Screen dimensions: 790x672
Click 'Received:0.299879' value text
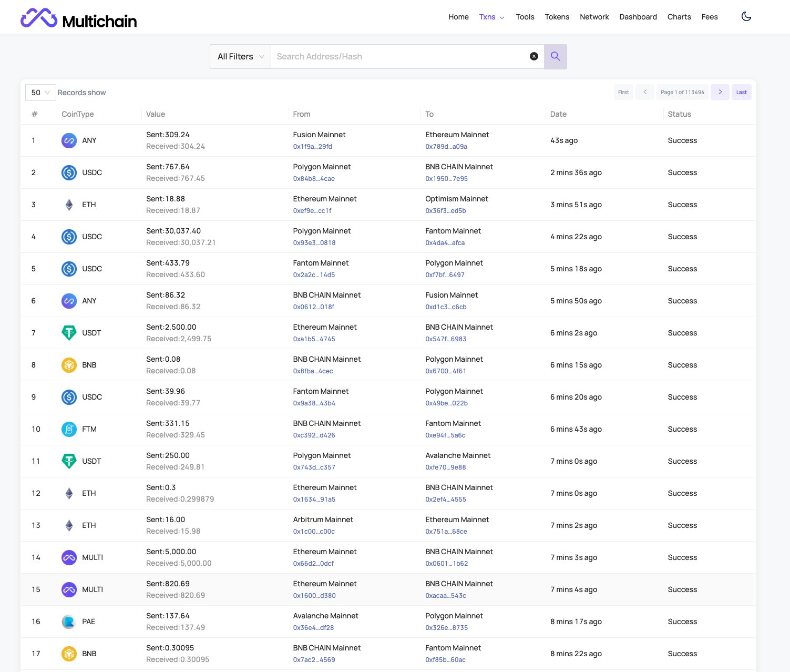click(180, 499)
